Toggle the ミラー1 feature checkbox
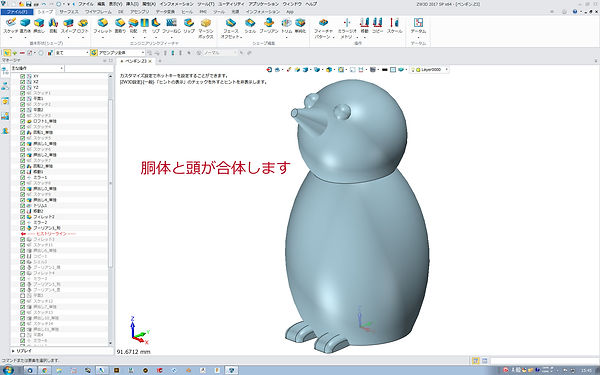 click(23, 177)
